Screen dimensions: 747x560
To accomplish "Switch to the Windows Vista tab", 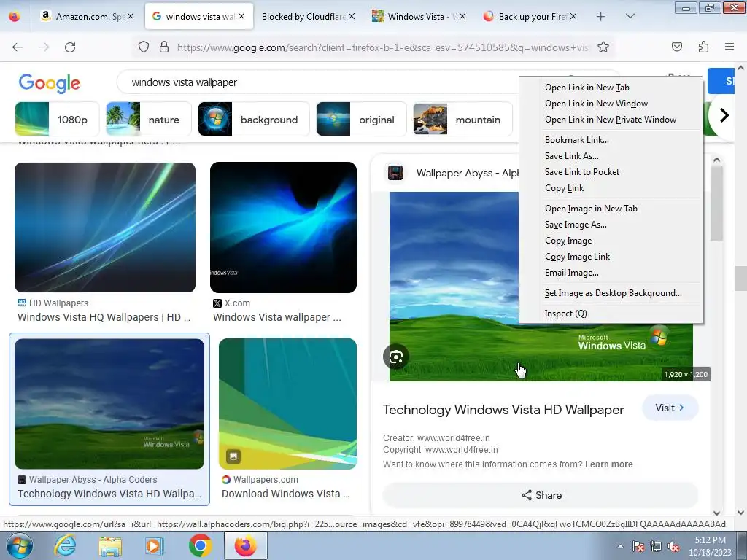I will click(419, 16).
